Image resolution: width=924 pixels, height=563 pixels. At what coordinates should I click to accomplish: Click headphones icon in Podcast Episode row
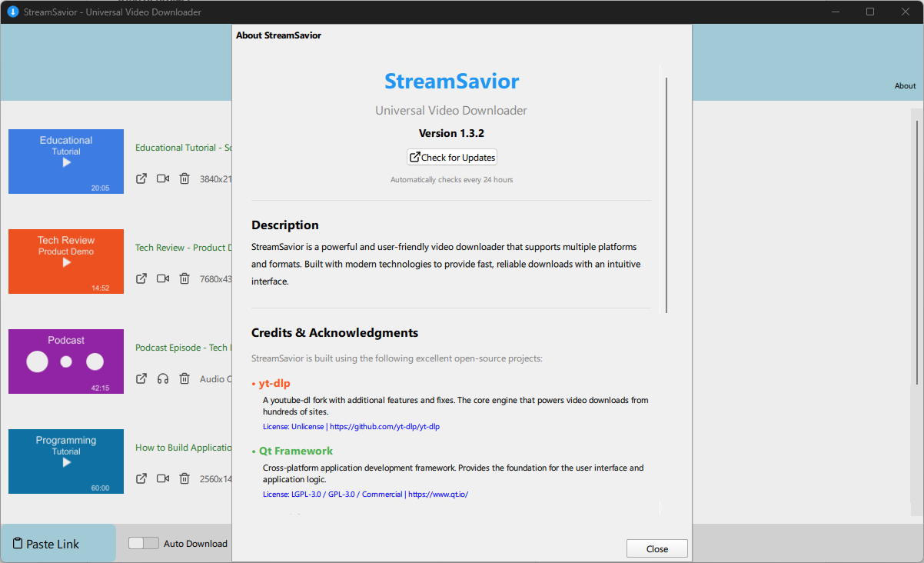163,378
